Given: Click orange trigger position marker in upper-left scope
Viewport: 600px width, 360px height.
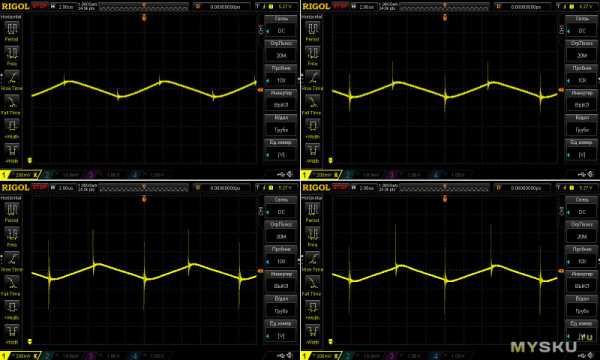Looking at the screenshot, I should pos(144,17).
